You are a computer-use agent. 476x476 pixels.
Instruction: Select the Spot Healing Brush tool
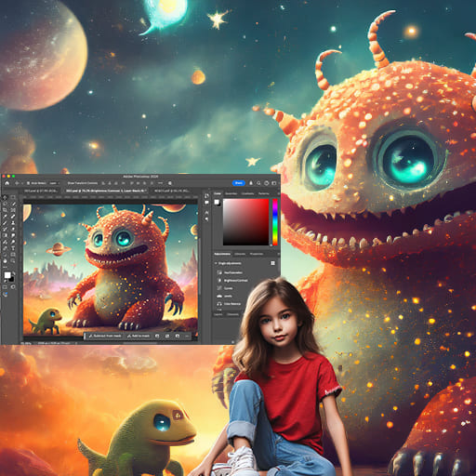13,217
